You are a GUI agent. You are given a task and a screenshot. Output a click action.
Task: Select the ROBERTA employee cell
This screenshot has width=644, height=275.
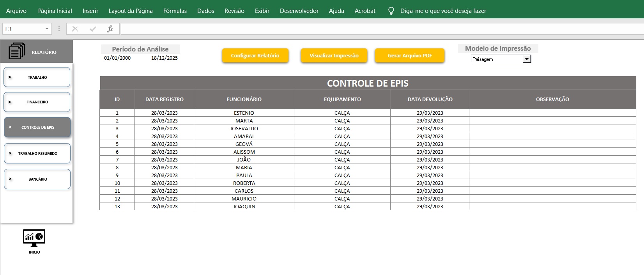tap(244, 183)
